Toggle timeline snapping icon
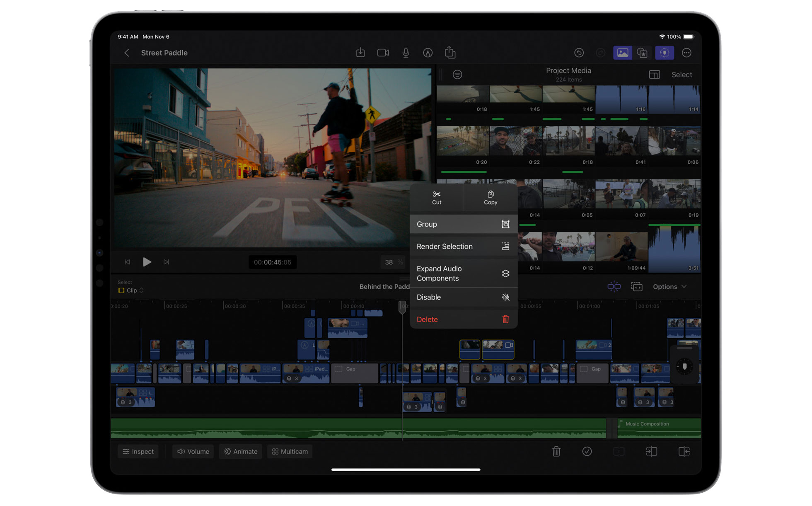This screenshot has width=812, height=506. pos(614,286)
